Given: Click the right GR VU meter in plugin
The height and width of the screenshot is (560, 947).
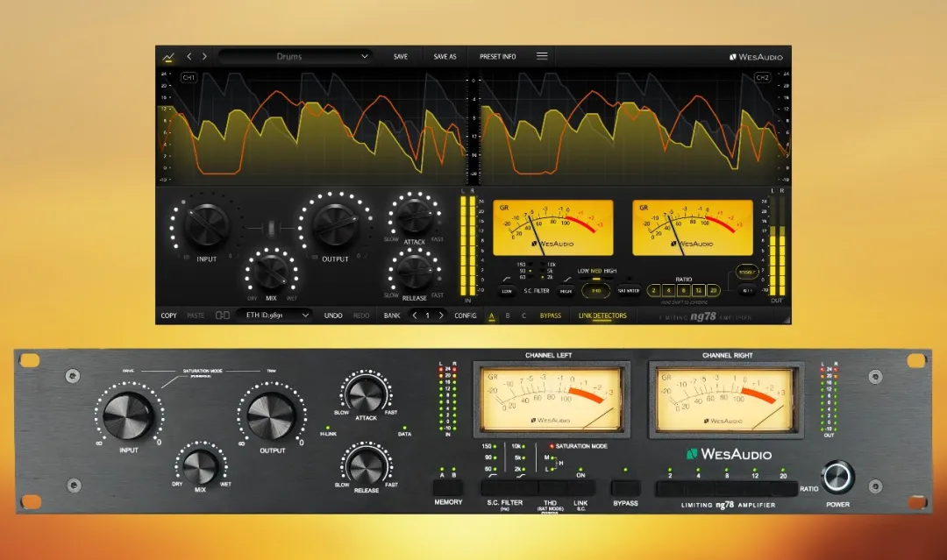Looking at the screenshot, I should tap(692, 228).
